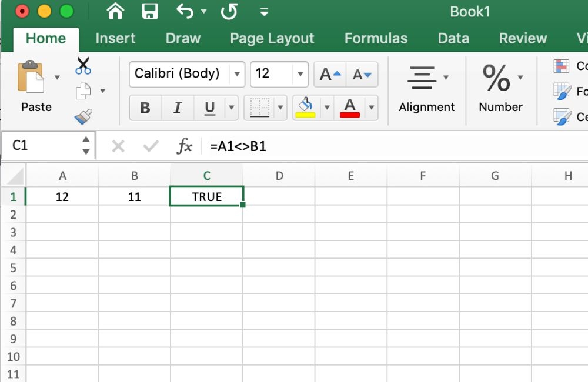588x382 pixels.
Task: Toggle bold formatting on cell C1
Action: click(x=145, y=108)
